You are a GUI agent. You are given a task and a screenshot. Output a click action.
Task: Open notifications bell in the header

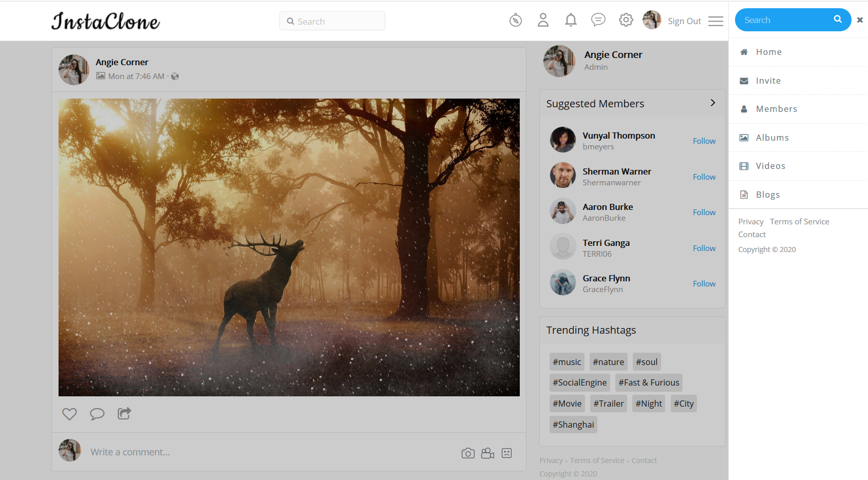[x=571, y=21]
